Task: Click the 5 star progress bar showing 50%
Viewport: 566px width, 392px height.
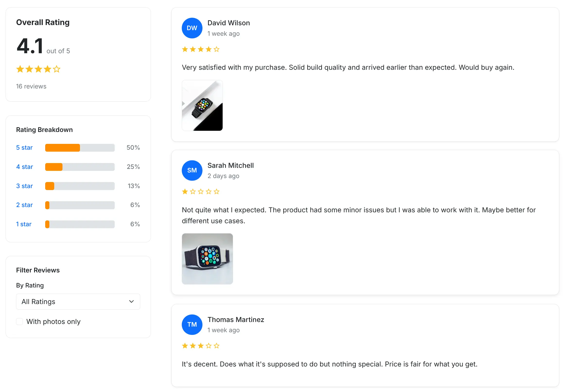Action: point(79,147)
